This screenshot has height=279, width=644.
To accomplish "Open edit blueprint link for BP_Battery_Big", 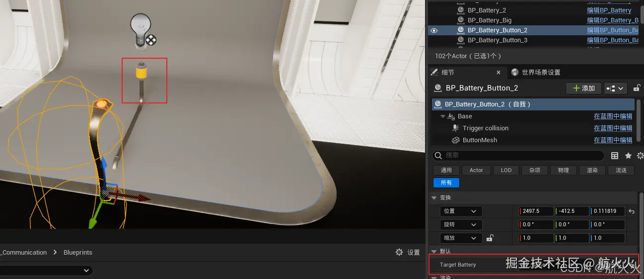I will [613, 20].
